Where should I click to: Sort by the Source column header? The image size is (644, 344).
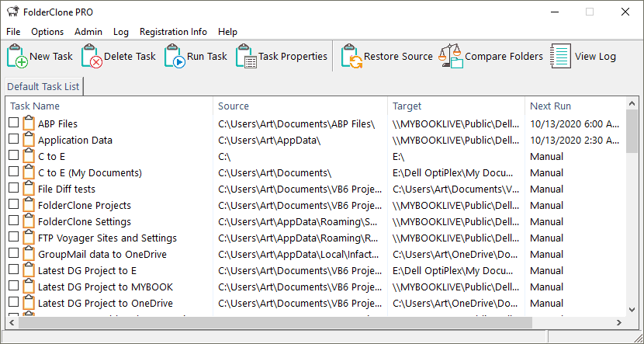point(300,106)
